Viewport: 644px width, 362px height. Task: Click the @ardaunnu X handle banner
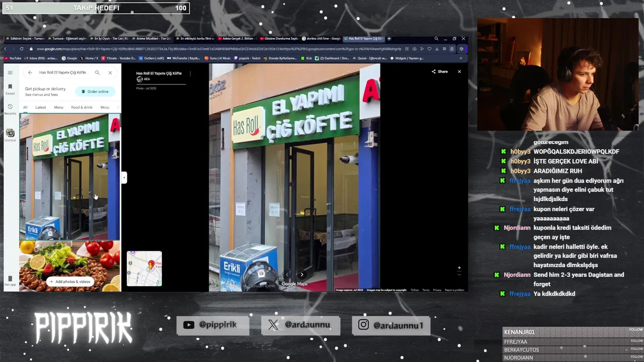pyautogui.click(x=300, y=325)
